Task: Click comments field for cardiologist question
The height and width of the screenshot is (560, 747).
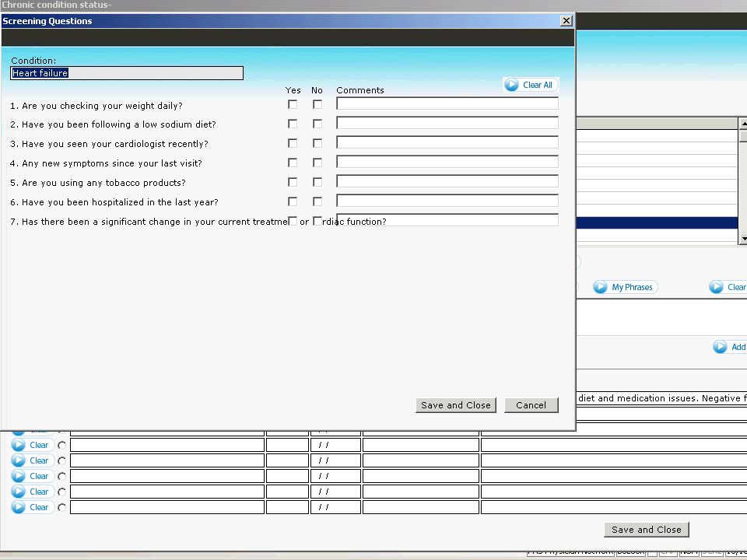Action: point(447,142)
